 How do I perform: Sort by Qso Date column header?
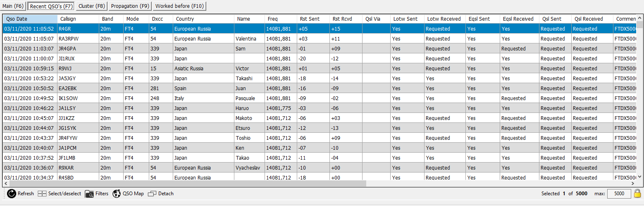pyautogui.click(x=30, y=19)
